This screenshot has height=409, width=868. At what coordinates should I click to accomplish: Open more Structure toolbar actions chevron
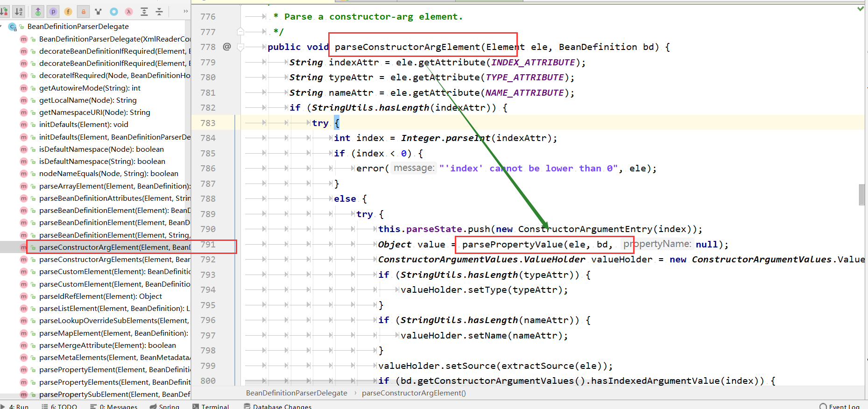[x=186, y=11]
